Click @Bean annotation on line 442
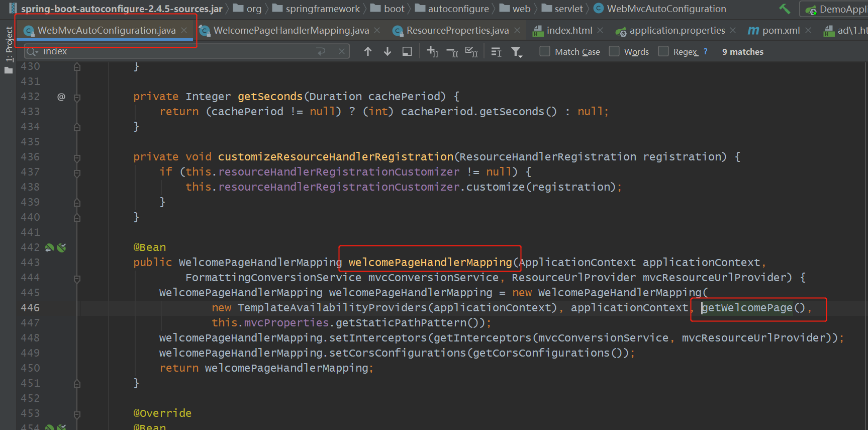This screenshot has width=868, height=430. pos(149,247)
